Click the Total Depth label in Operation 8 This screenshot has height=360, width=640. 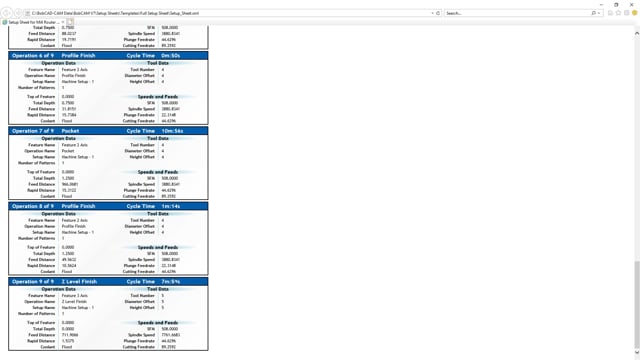(44, 253)
